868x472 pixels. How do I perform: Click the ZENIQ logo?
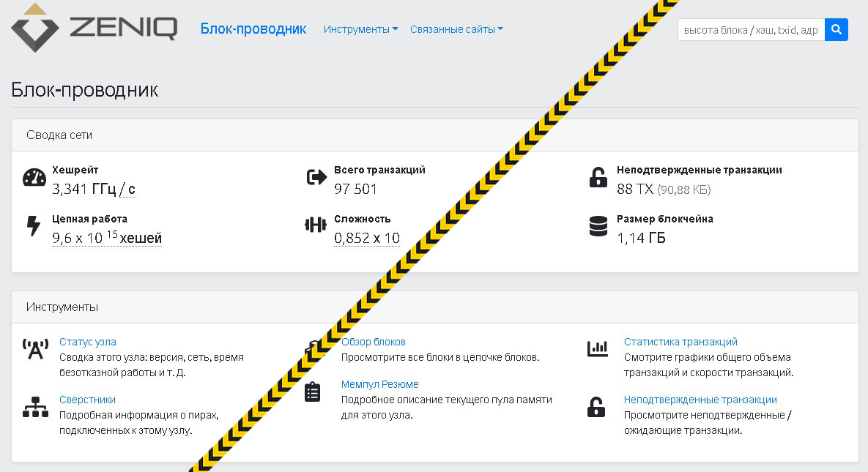[94, 29]
